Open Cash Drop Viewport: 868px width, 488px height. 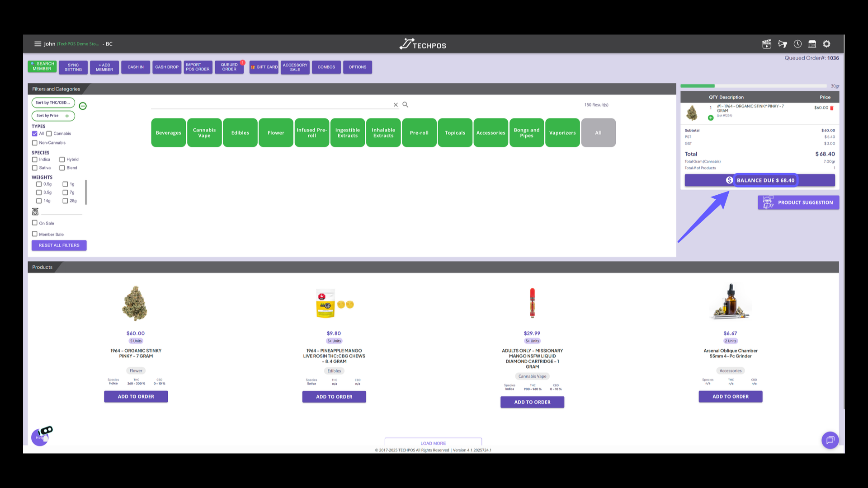(x=167, y=67)
